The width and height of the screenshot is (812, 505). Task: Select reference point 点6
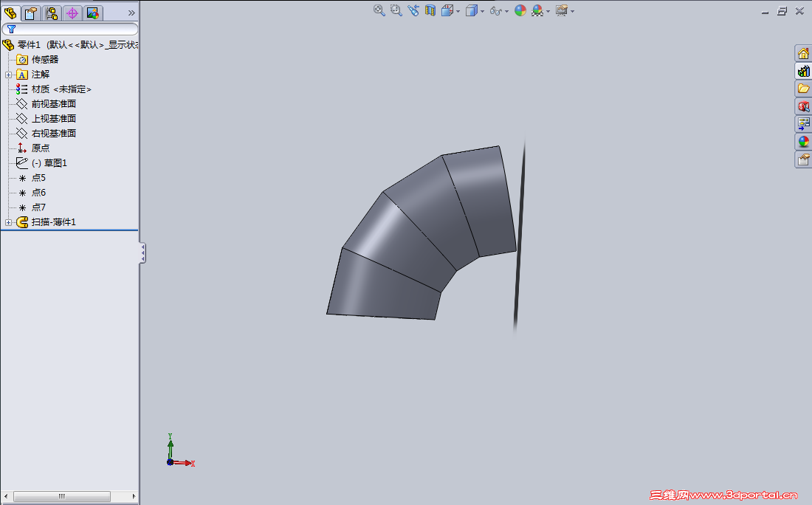(x=38, y=193)
